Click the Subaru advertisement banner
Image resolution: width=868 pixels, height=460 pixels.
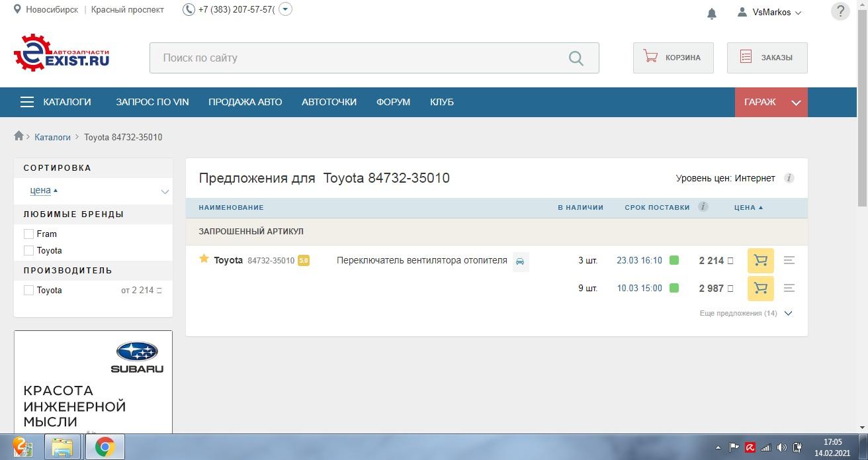(93, 382)
